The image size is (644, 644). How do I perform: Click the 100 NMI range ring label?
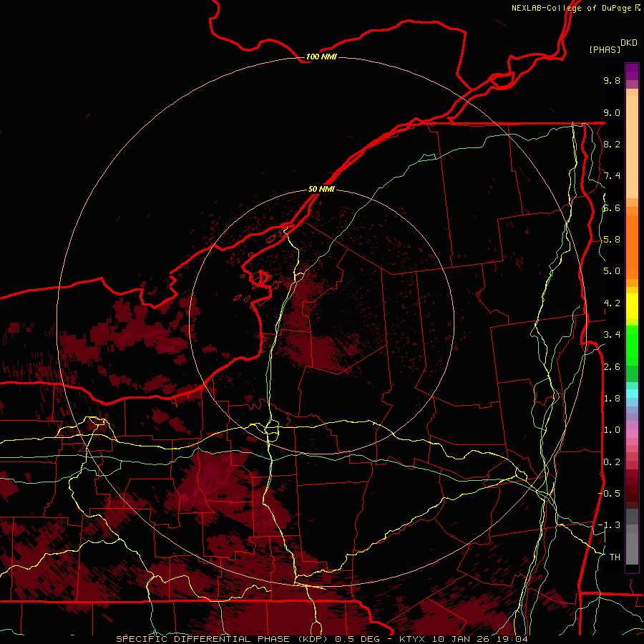321,57
